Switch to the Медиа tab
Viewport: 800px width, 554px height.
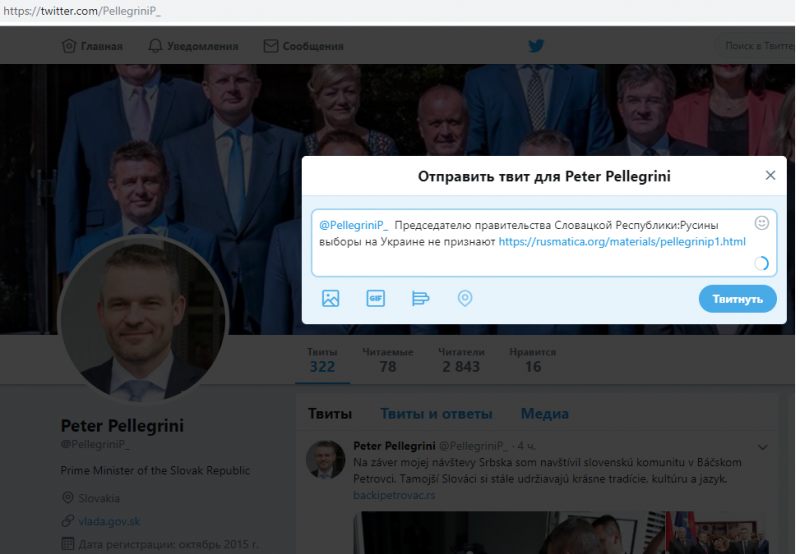pos(544,414)
